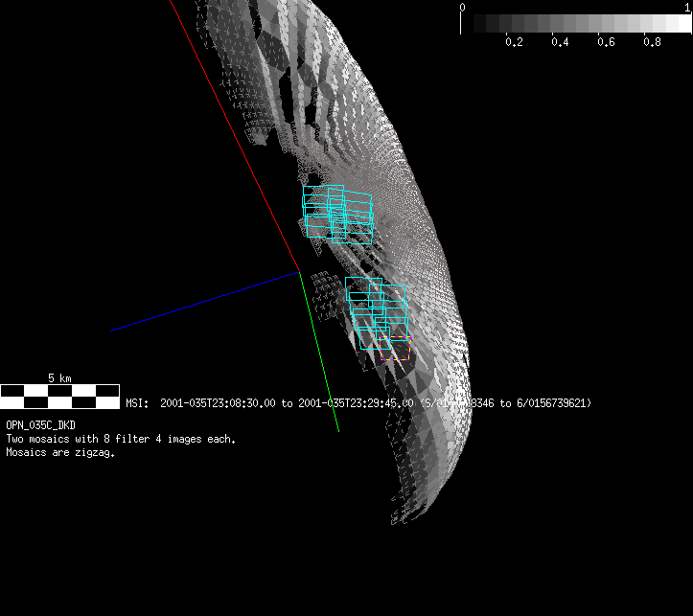Click the '0.6' color bar tick label

[x=606, y=42]
